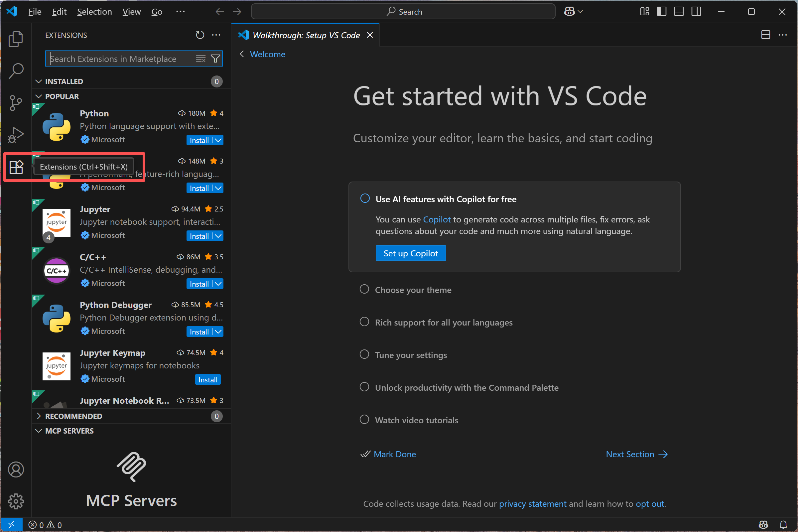Open remote window status bar icon
This screenshot has height=532, width=798.
pos(12,525)
